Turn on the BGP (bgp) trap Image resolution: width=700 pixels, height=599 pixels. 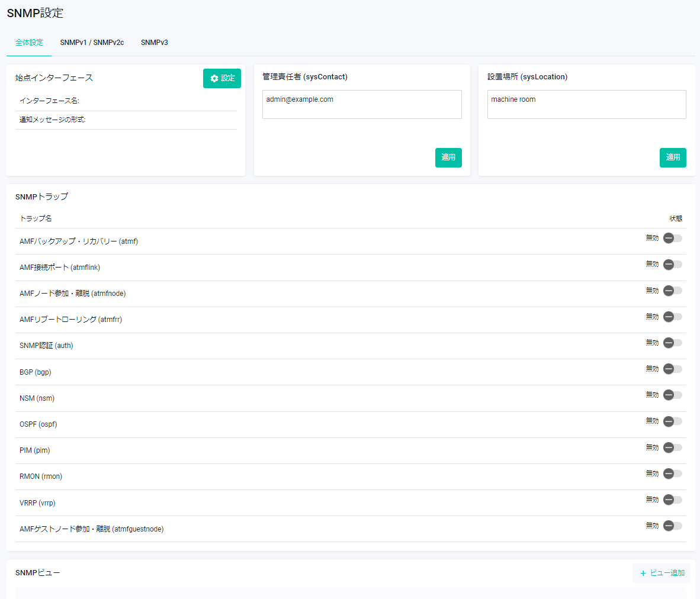(x=672, y=369)
